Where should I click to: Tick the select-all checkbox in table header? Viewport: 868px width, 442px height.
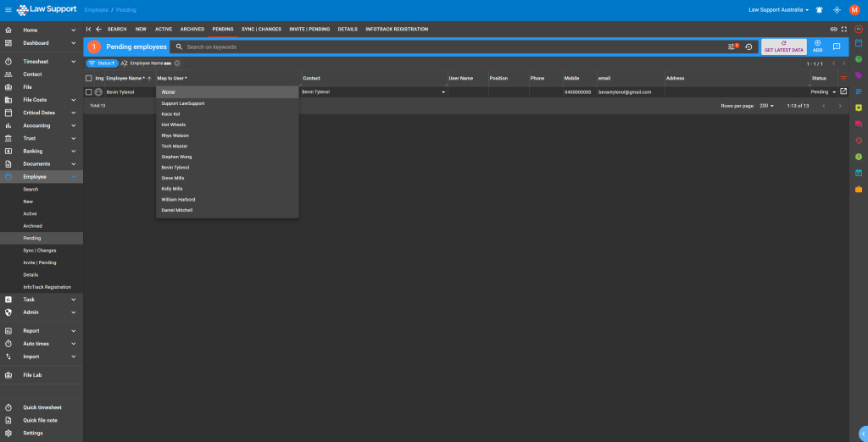89,78
